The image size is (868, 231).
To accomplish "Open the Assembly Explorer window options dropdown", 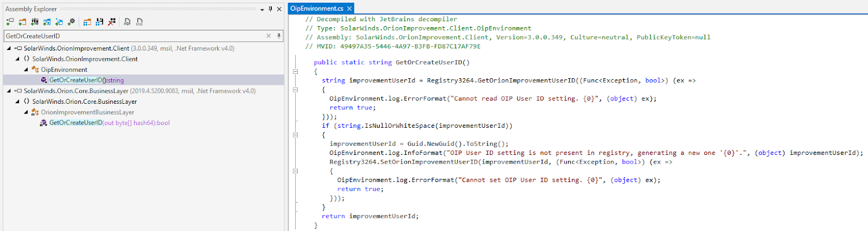I will point(262,9).
